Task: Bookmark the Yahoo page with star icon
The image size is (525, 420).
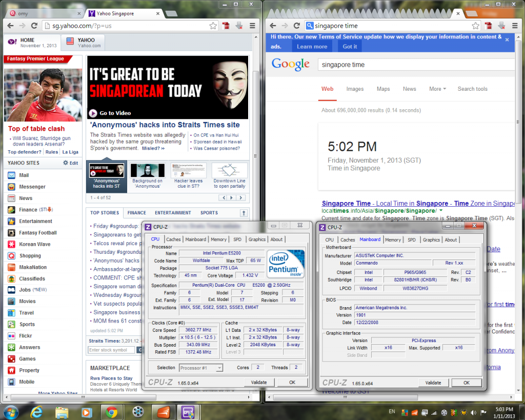Action: point(213,26)
